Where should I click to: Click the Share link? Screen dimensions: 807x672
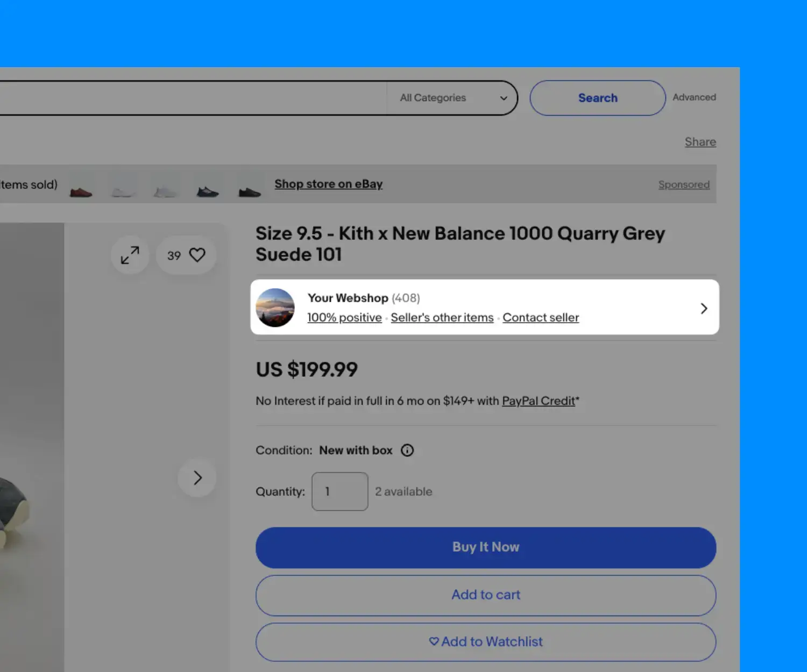[700, 142]
